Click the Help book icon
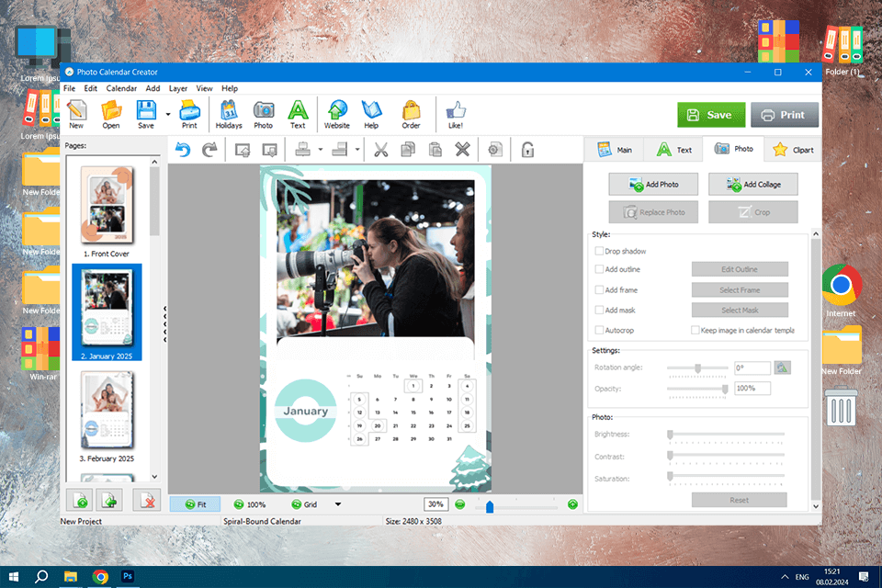 [371, 114]
